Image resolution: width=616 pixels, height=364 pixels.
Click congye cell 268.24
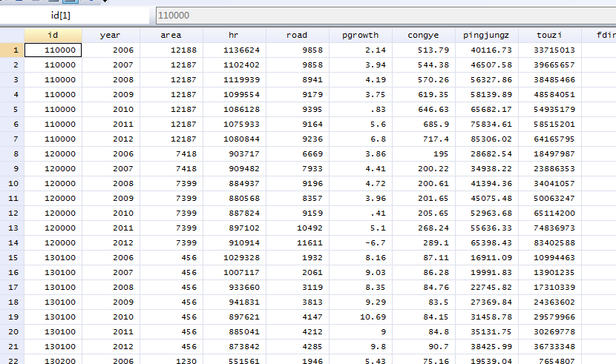coord(424,228)
